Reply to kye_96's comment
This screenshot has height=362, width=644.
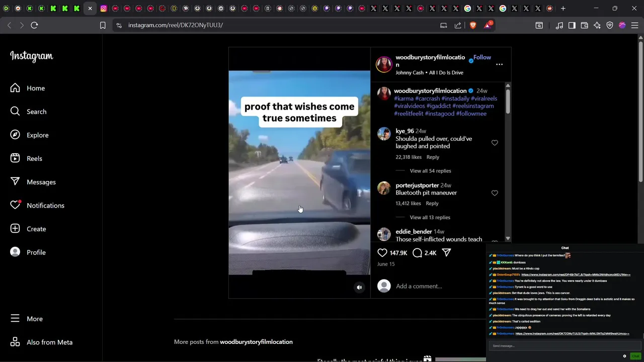point(433,157)
